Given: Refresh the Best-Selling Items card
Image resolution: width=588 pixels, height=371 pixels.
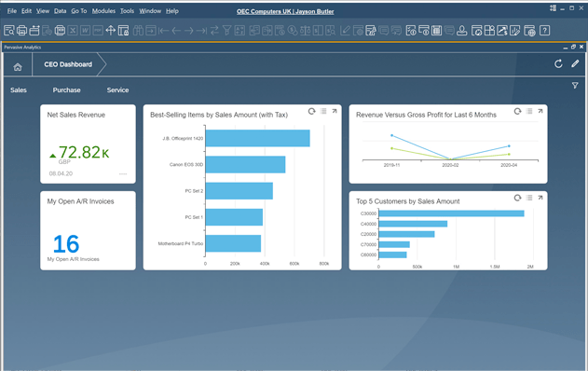Looking at the screenshot, I should coord(311,111).
